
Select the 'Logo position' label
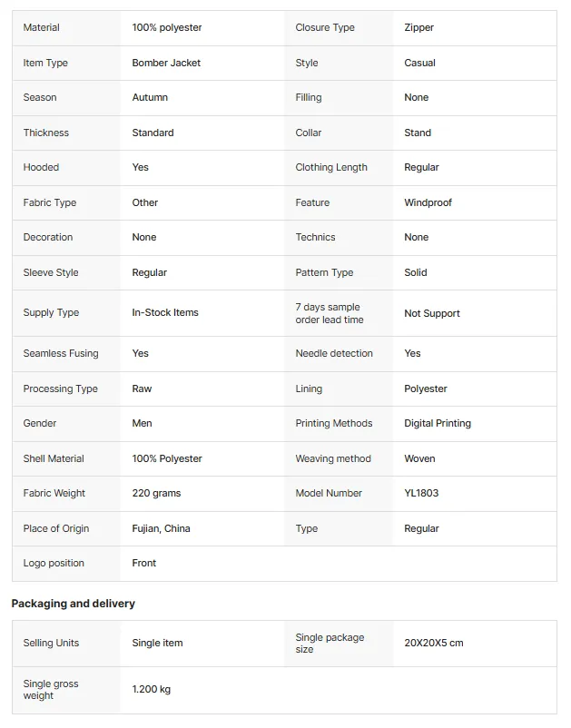point(54,563)
